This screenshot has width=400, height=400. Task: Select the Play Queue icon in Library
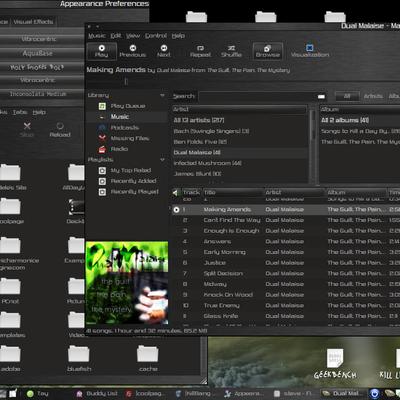(x=102, y=106)
